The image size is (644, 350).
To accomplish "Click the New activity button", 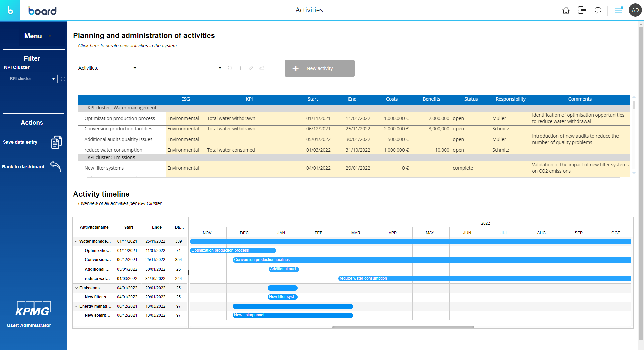I will [319, 68].
